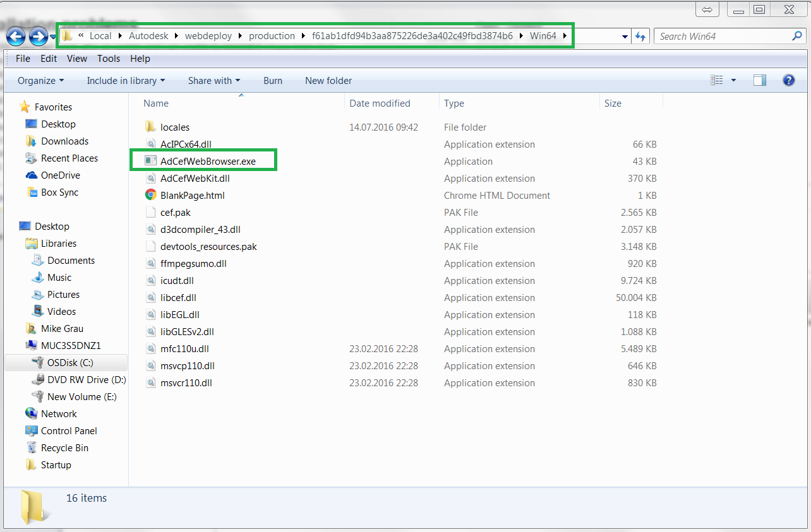
Task: Expand the Share with dropdown
Action: (x=214, y=80)
